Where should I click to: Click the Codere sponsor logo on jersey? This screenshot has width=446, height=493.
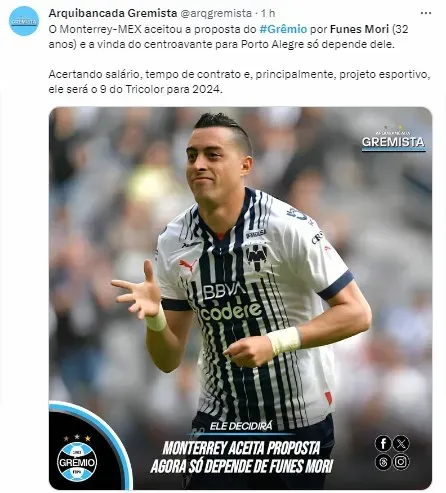click(x=231, y=312)
